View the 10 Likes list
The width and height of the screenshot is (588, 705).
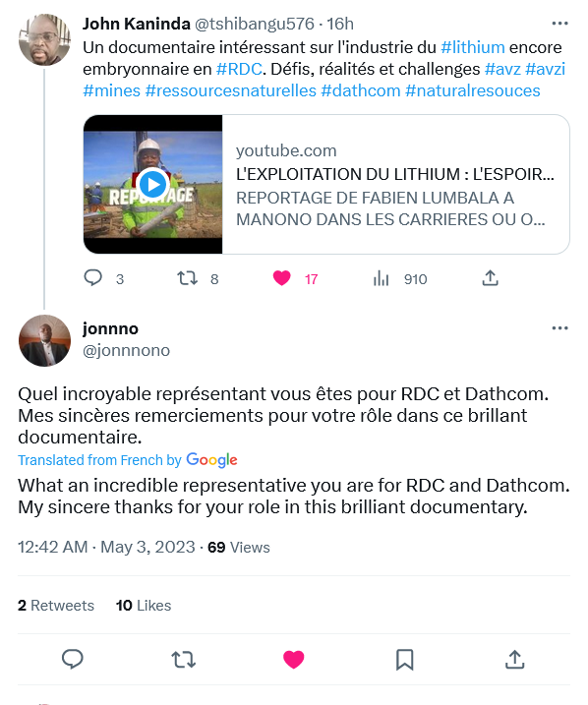[x=144, y=605]
